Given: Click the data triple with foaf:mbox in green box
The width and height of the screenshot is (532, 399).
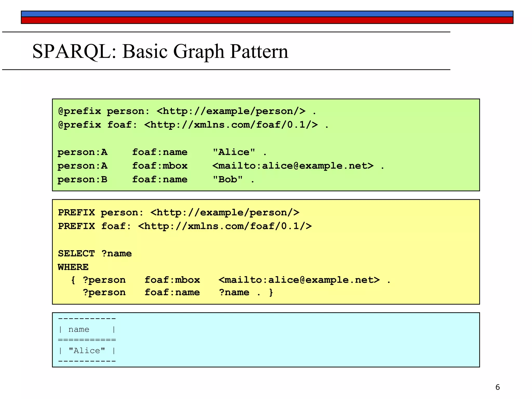Looking at the screenshot, I should (x=221, y=166).
